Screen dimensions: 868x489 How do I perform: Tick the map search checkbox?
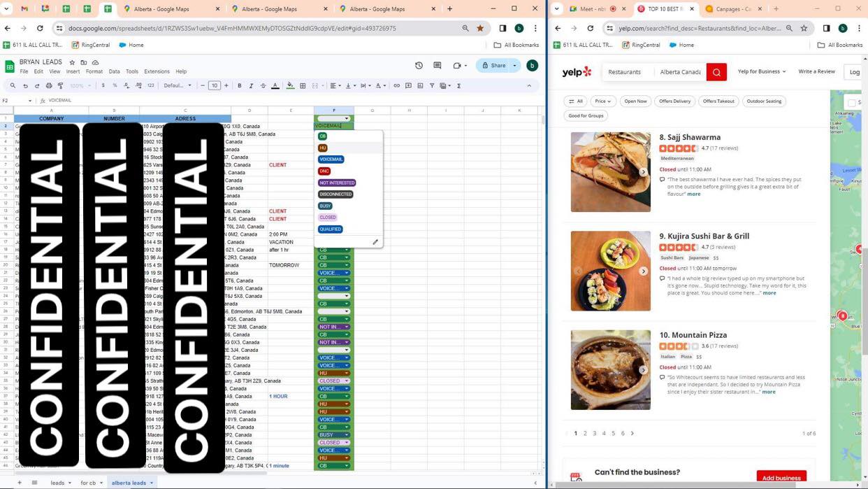click(x=851, y=103)
